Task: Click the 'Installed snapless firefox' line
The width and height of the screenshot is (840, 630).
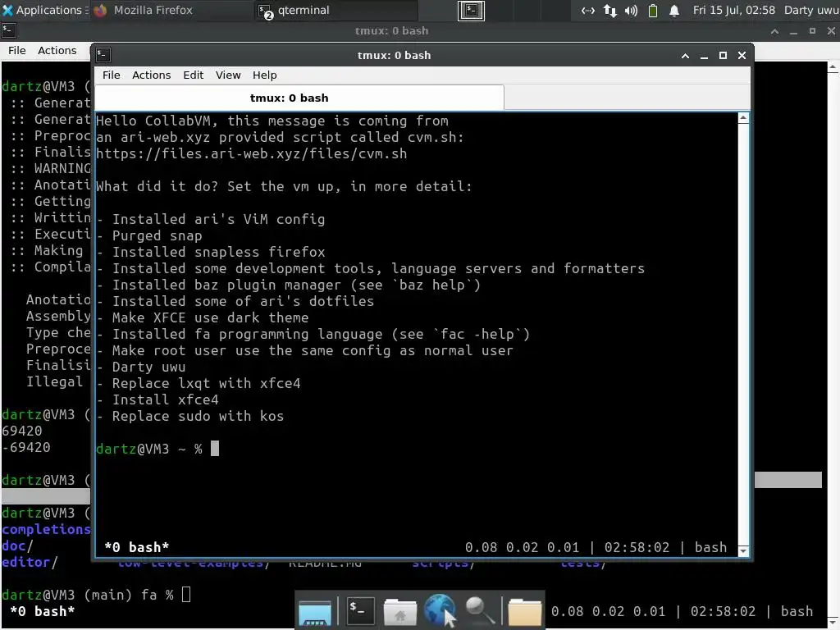Action: pos(211,253)
